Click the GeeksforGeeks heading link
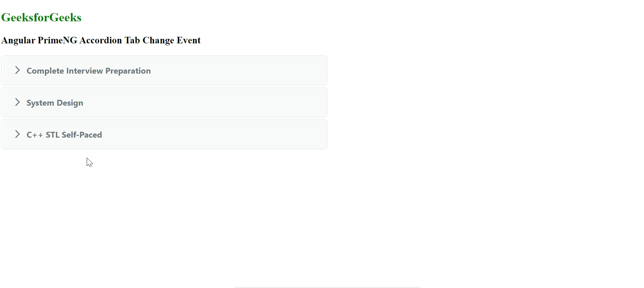Screen dimensions: 644x288 41,17
